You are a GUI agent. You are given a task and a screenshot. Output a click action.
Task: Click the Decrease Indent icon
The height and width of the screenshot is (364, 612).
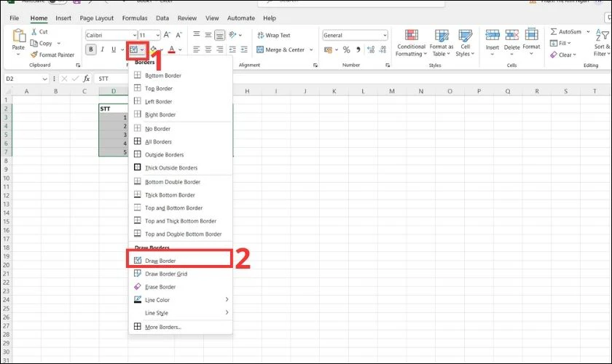tap(232, 50)
